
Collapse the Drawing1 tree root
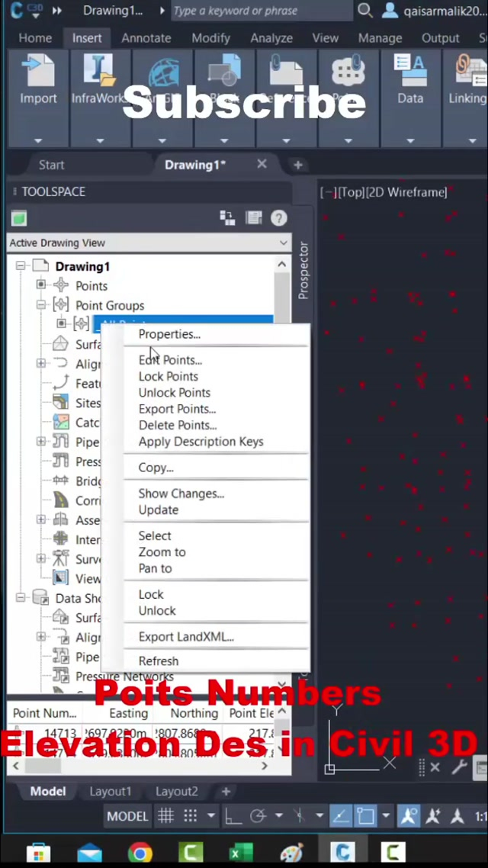[21, 266]
